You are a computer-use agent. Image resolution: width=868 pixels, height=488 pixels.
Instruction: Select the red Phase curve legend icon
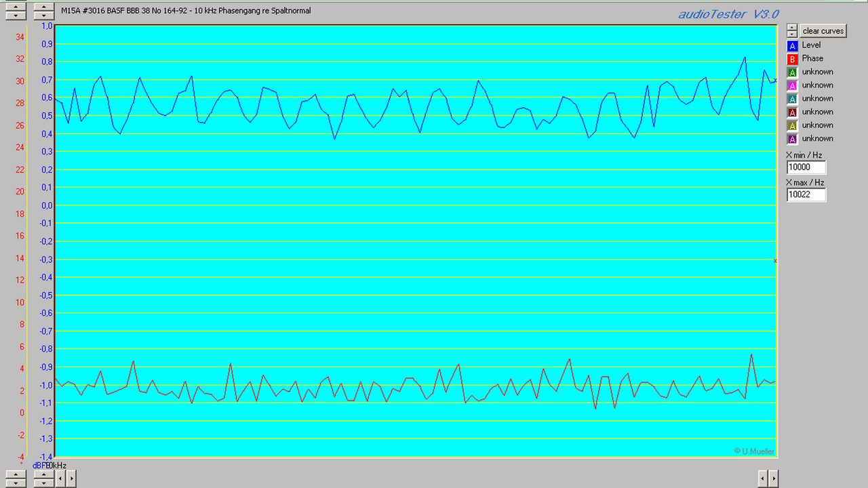[x=792, y=58]
